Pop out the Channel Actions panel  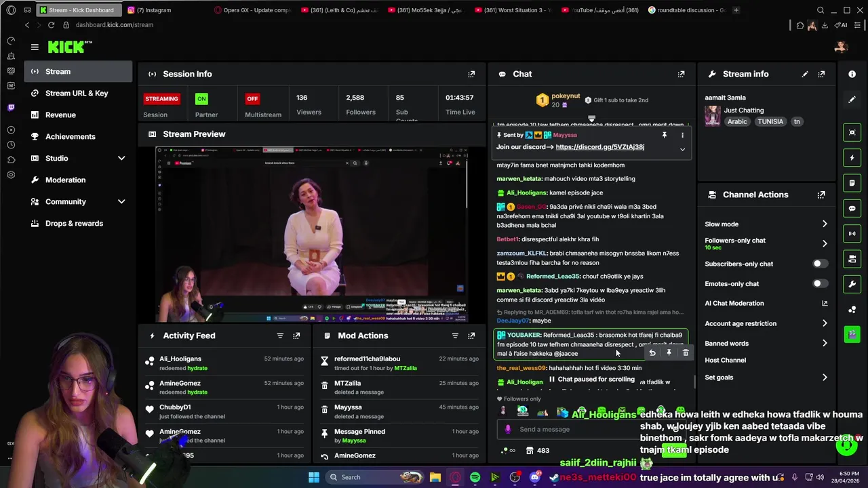coord(821,195)
